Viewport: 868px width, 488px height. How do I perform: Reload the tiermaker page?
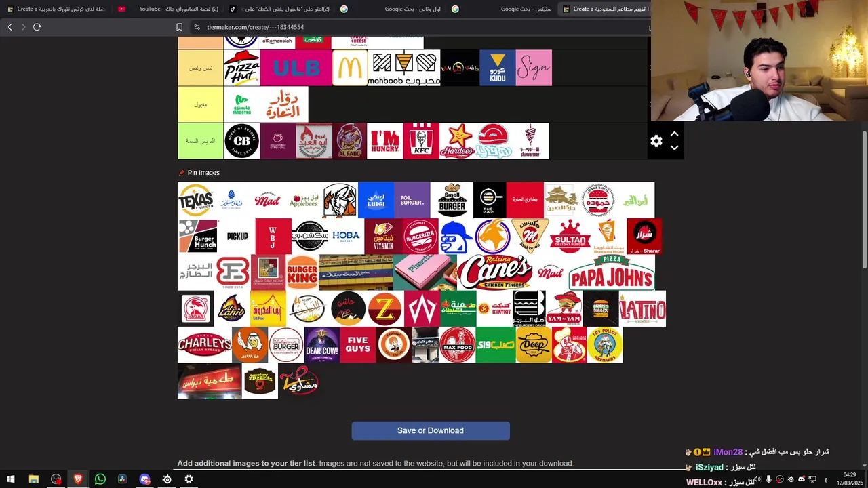click(x=37, y=27)
